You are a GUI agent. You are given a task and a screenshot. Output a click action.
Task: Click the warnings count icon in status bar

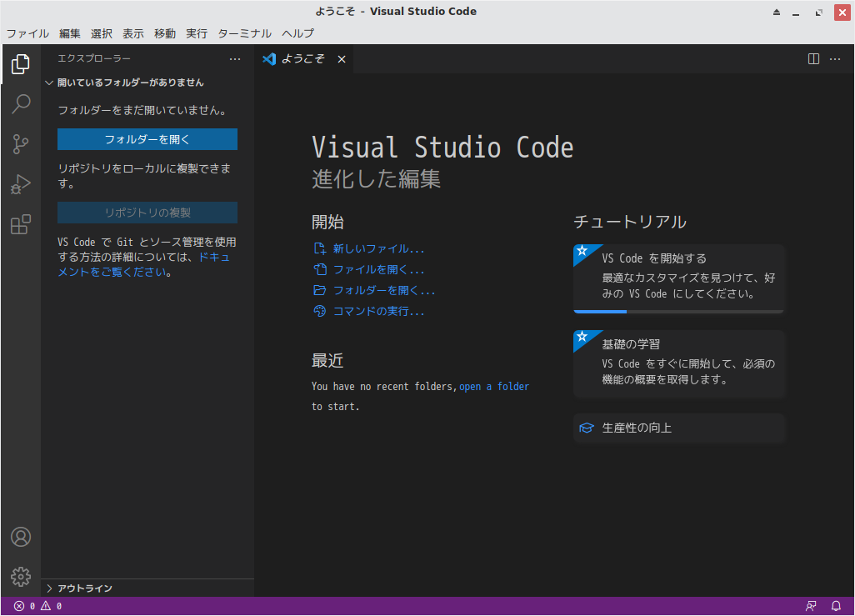[x=46, y=606]
